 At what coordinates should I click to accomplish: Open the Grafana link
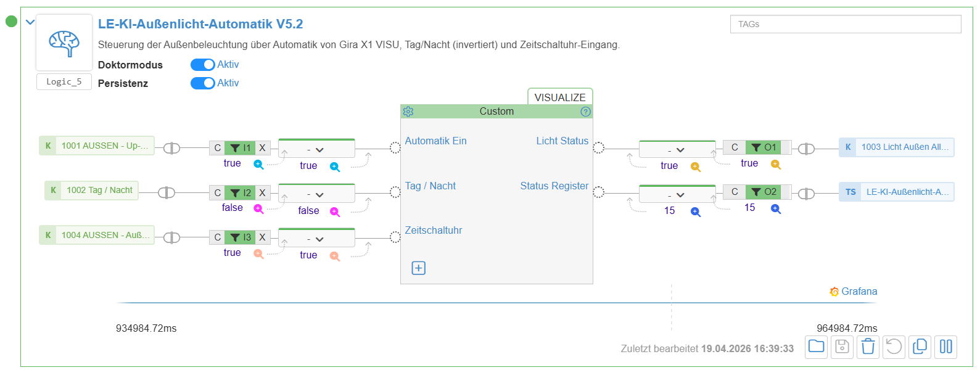pyautogui.click(x=854, y=292)
